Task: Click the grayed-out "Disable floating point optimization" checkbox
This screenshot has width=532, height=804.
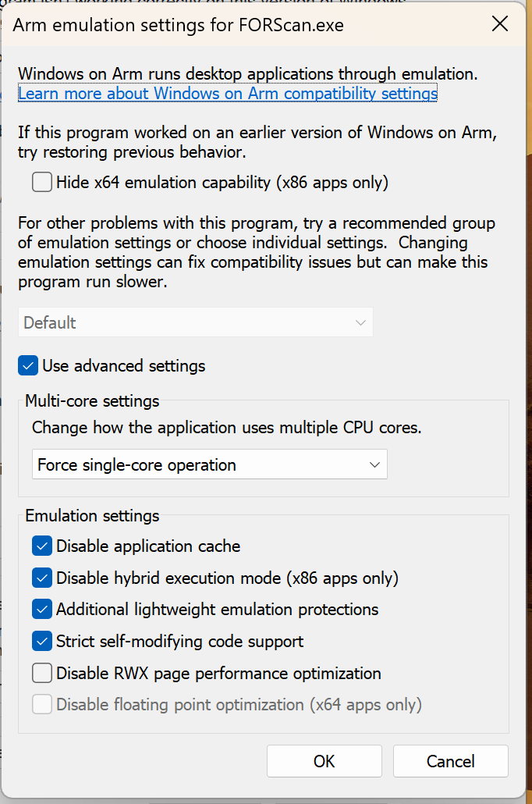Action: click(42, 704)
